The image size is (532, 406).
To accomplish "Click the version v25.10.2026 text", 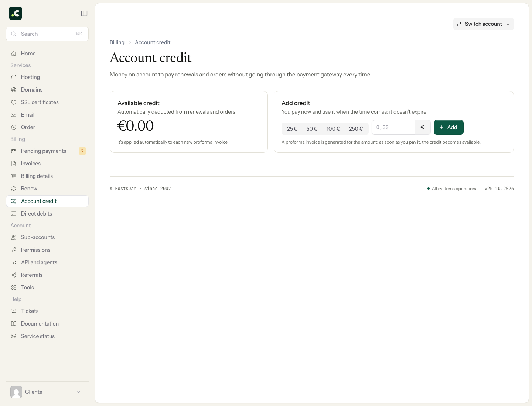I will tap(499, 189).
